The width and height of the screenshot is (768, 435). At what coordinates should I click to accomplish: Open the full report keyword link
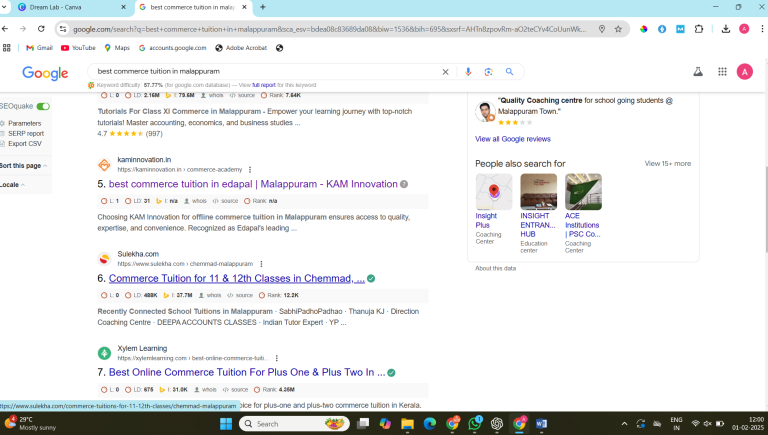coord(264,85)
